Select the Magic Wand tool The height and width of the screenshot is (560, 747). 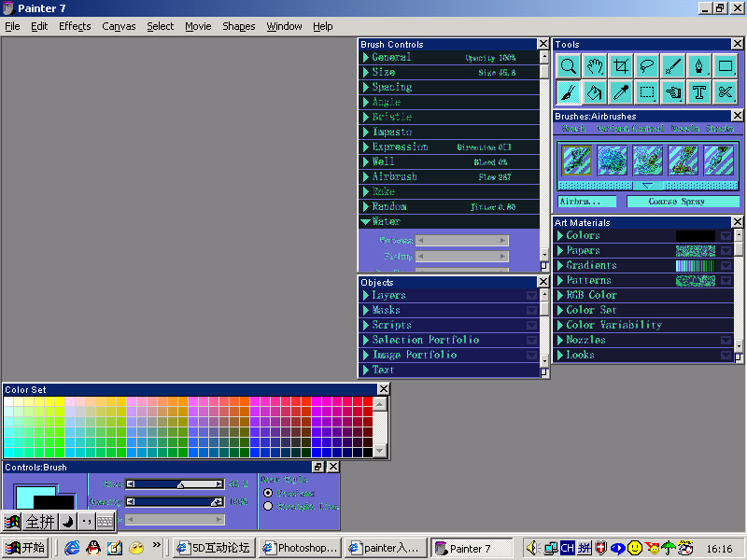click(x=672, y=66)
